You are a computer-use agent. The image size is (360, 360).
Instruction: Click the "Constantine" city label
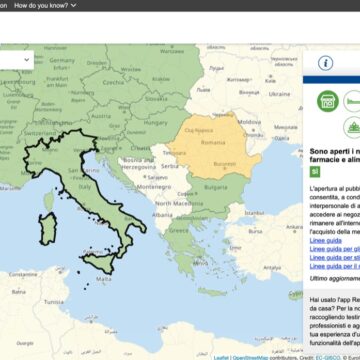tap(23, 275)
